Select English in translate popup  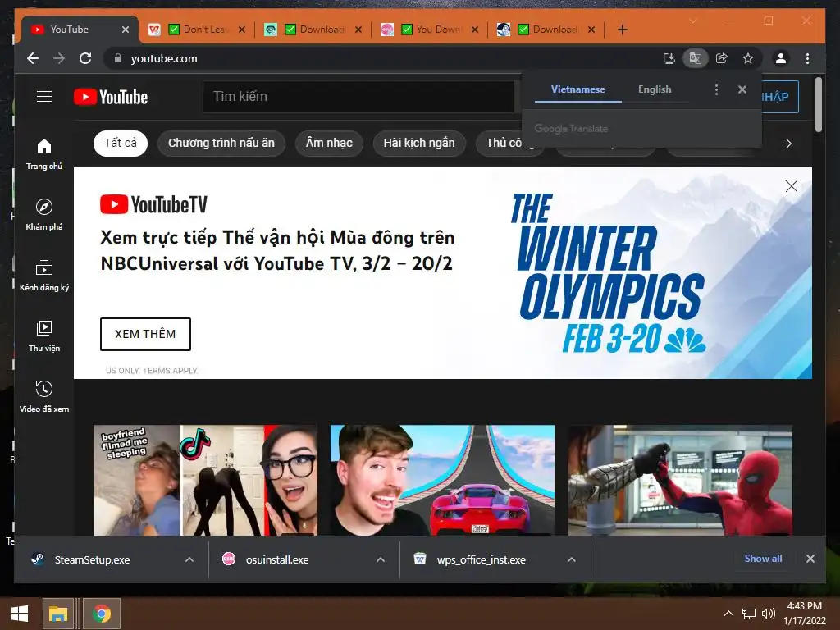(655, 89)
